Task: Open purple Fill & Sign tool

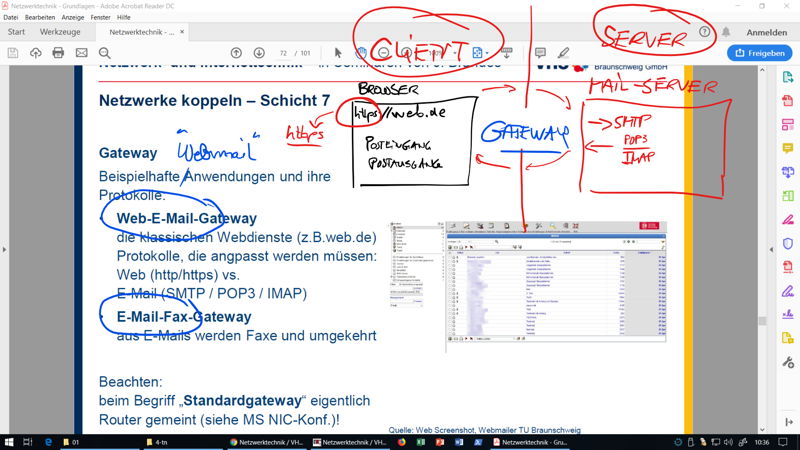Action: click(787, 291)
